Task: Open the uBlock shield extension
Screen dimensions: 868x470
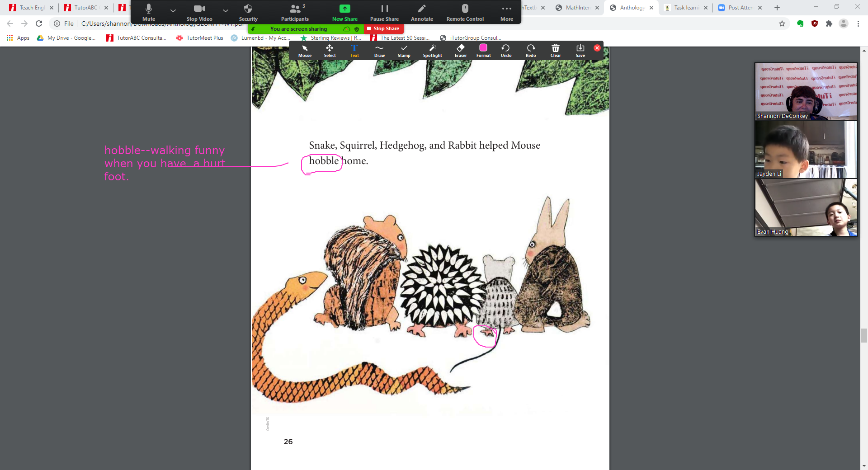Action: tap(815, 23)
